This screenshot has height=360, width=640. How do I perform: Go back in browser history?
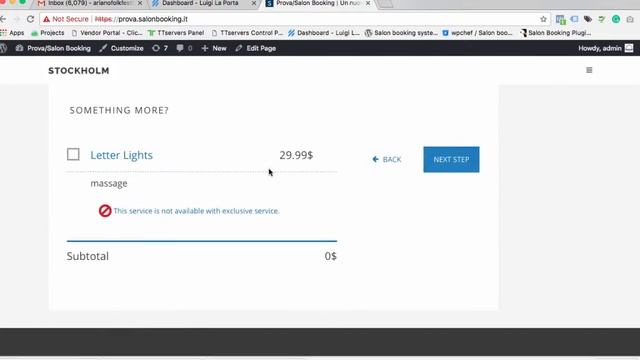(x=3, y=19)
